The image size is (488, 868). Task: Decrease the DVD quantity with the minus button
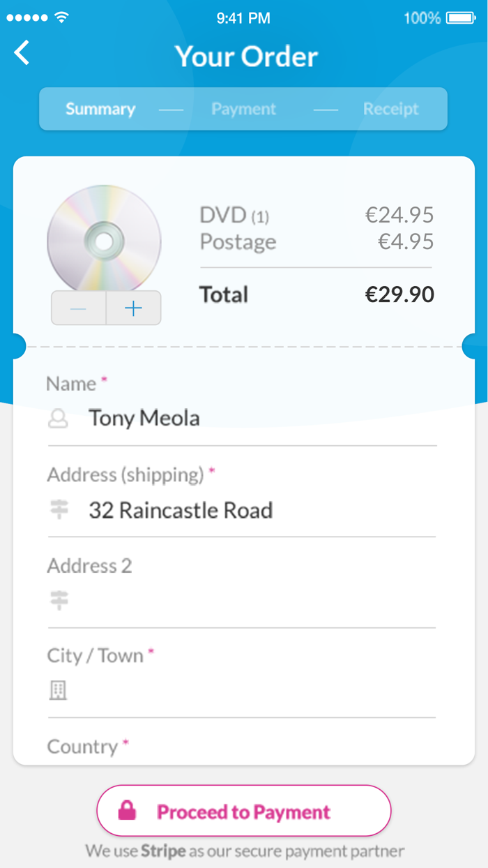pyautogui.click(x=78, y=307)
